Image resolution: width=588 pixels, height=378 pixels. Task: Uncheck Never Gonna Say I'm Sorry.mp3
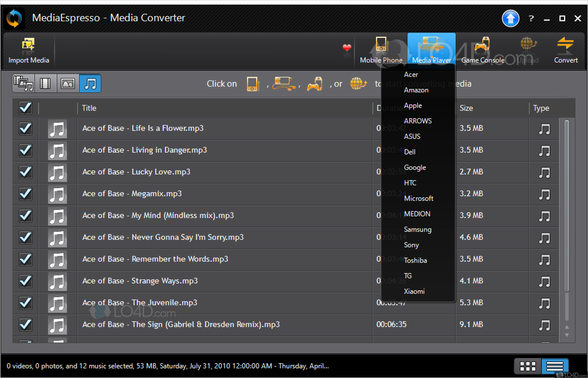(25, 237)
